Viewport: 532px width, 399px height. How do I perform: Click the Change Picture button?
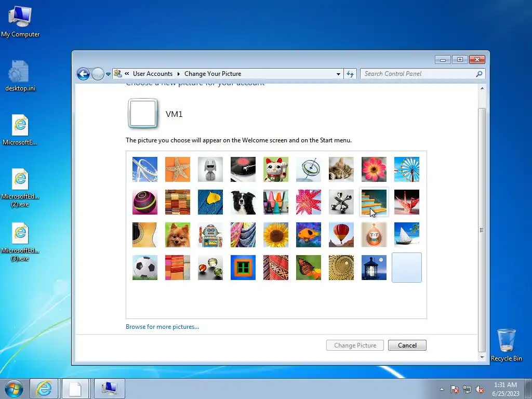355,345
